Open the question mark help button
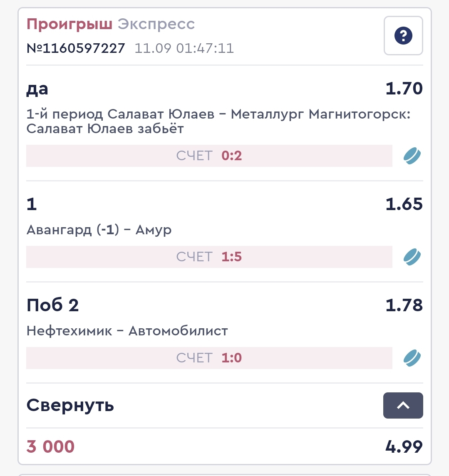The width and height of the screenshot is (449, 476). click(x=403, y=36)
